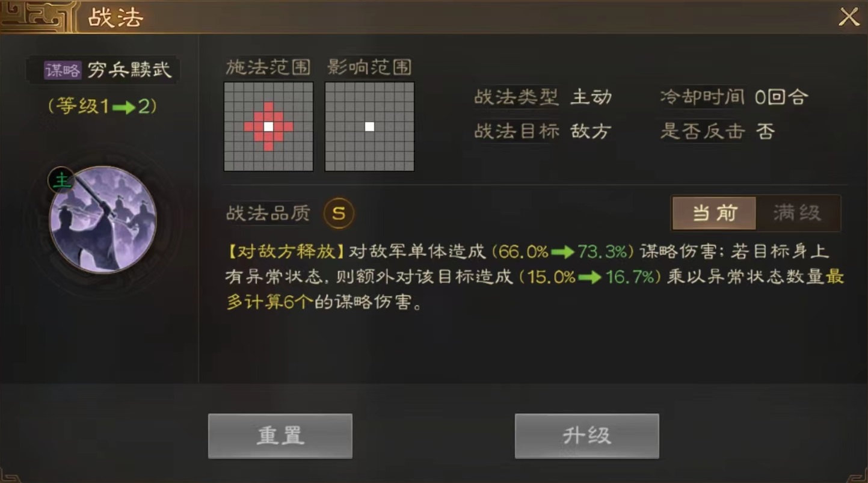Click the 是否反击 否 field
Screen dimensions: 868x483
click(x=718, y=131)
